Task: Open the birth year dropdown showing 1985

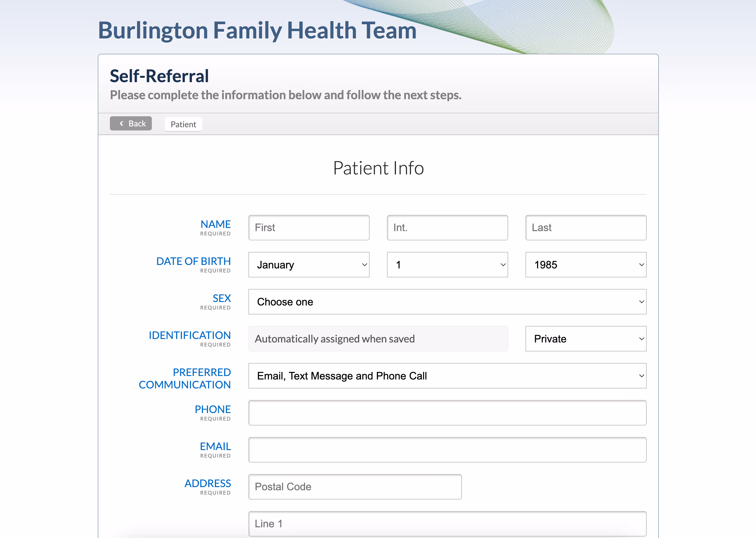Action: [585, 265]
